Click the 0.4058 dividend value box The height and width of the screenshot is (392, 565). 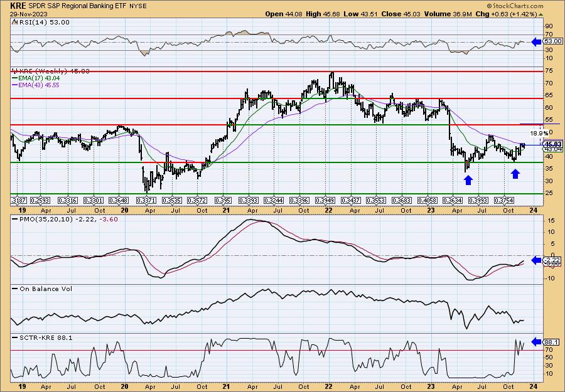(x=428, y=200)
